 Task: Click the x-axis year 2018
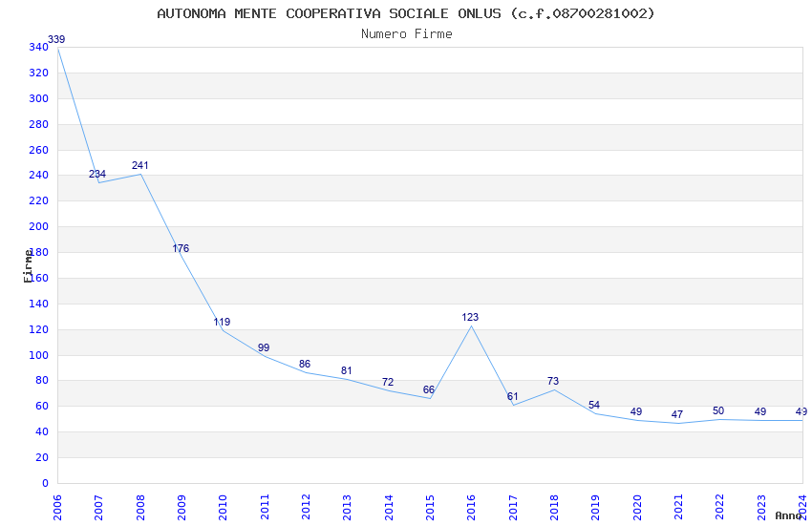555,508
